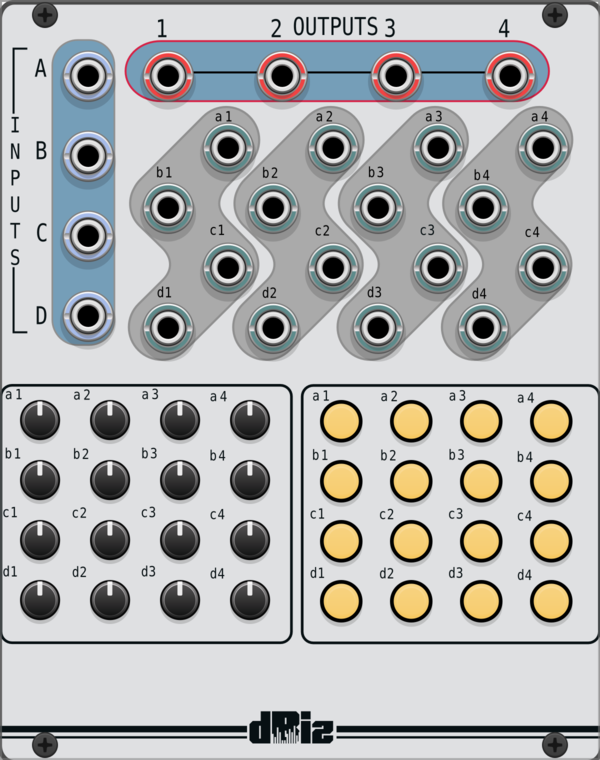Click input jack A
The width and height of the screenshot is (600, 760).
click(88, 76)
